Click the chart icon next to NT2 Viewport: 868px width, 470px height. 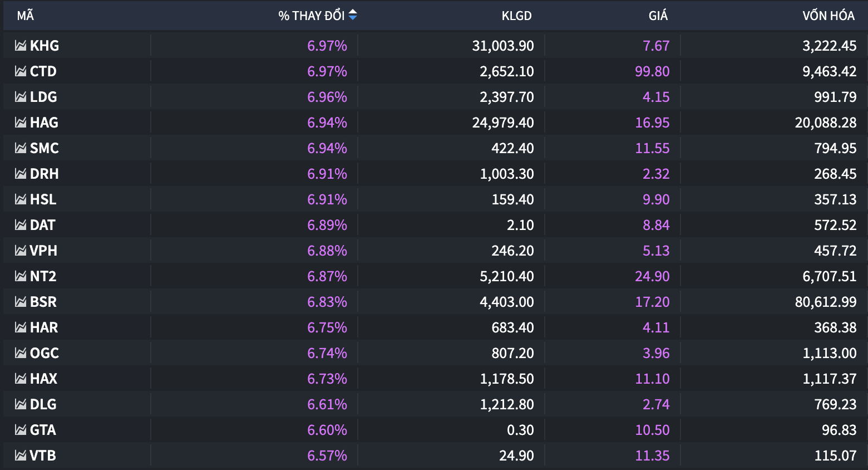(21, 276)
